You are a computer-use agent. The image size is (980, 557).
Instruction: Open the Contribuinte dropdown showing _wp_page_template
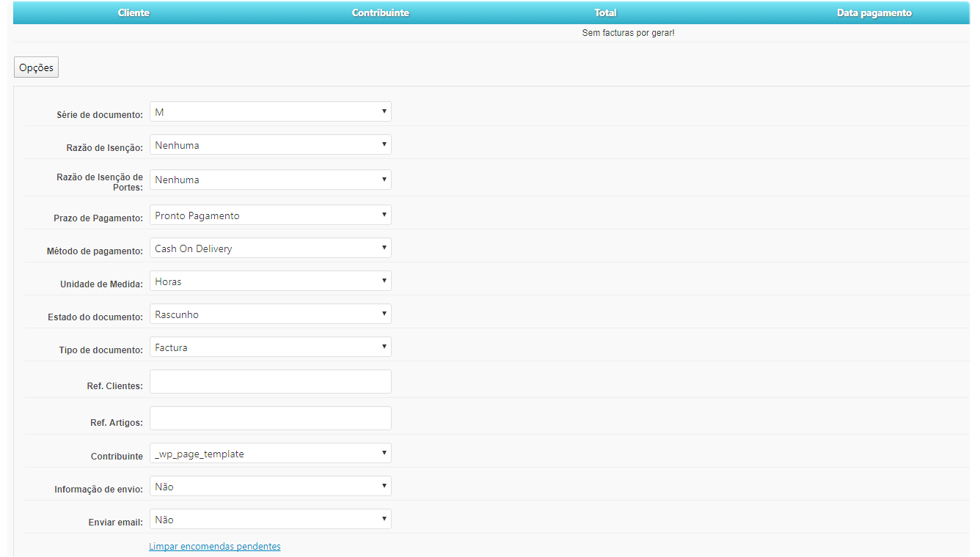(x=271, y=453)
